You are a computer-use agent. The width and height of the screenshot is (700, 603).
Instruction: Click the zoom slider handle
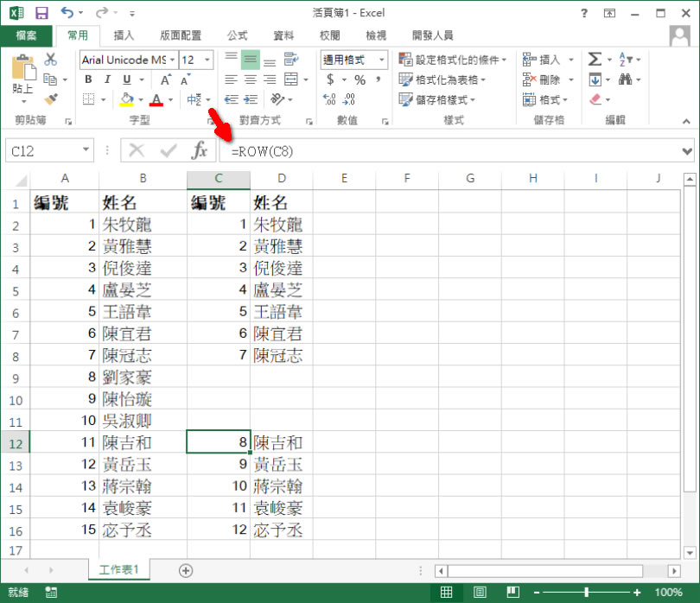click(586, 593)
